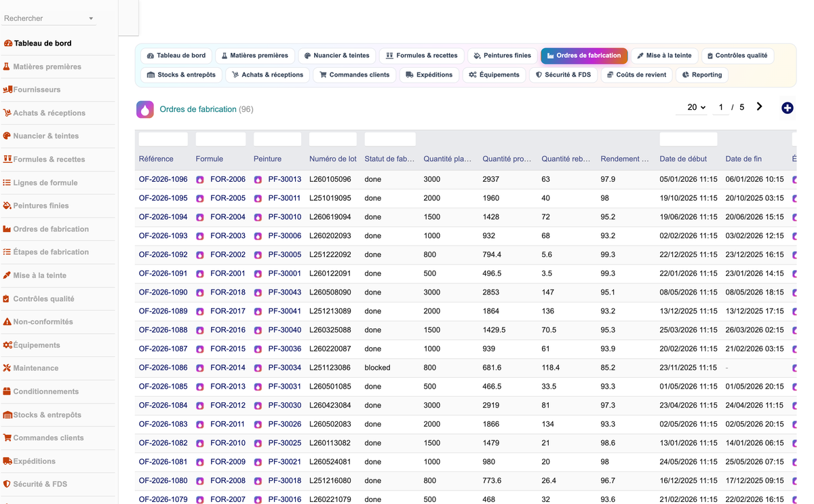Open order OF-2026-1086 link
Image resolution: width=814 pixels, height=504 pixels.
coord(163,368)
